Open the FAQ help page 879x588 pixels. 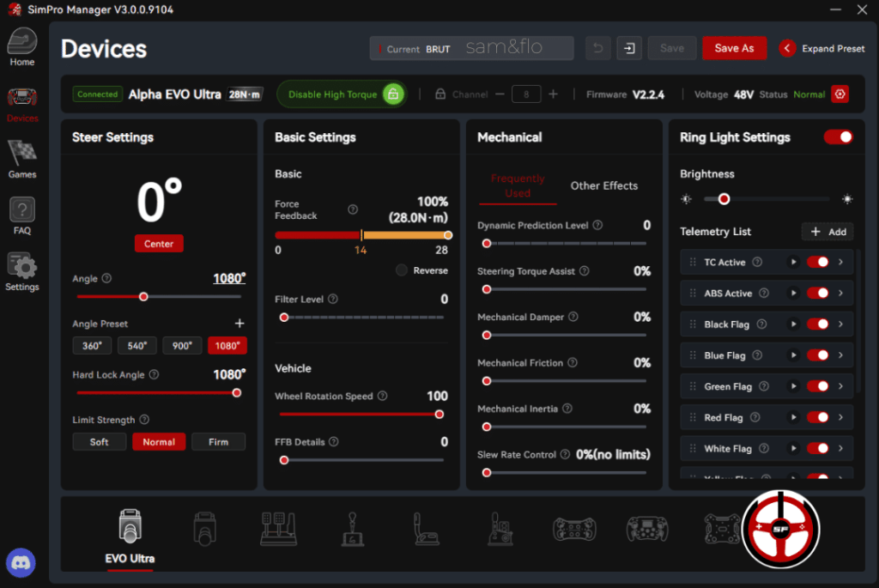(x=22, y=215)
